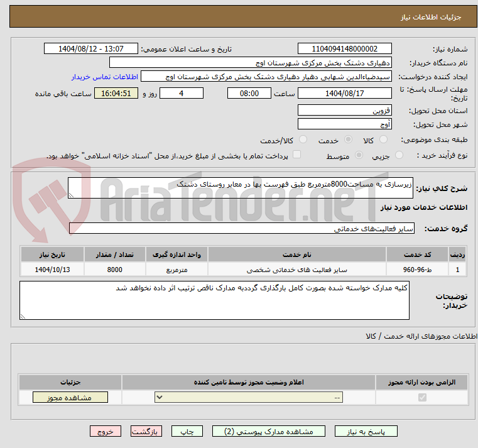Click the need date cell 1404/10/13
Viewport: 478px width, 448px height.
(52, 270)
